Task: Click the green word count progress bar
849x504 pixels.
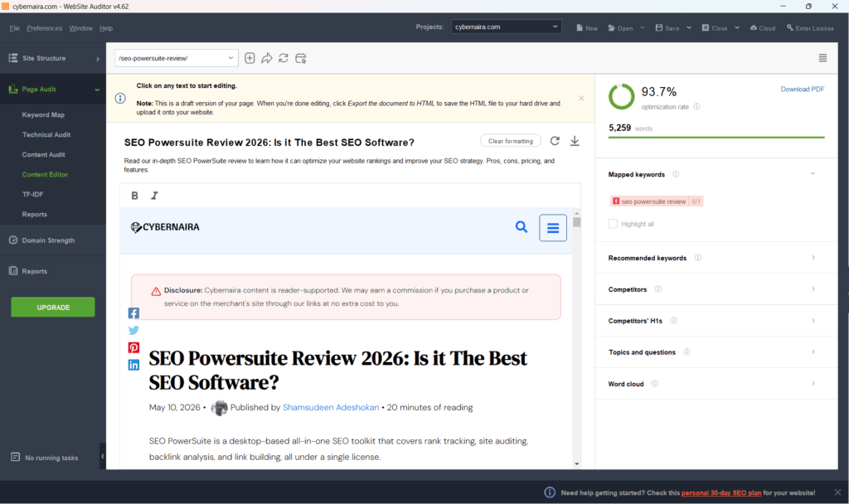Action: (716, 138)
